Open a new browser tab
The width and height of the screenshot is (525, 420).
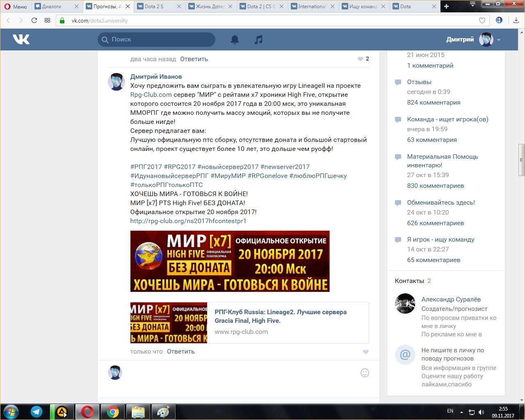(x=446, y=7)
